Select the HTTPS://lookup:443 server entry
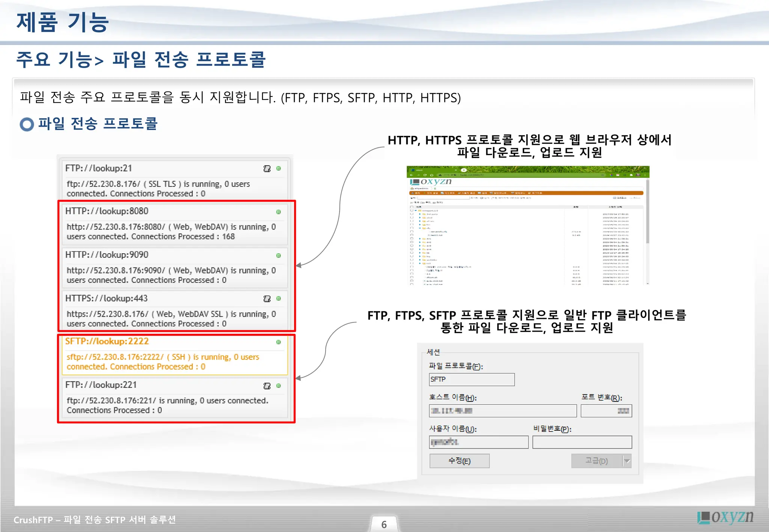This screenshot has height=532, width=769. coord(175,311)
